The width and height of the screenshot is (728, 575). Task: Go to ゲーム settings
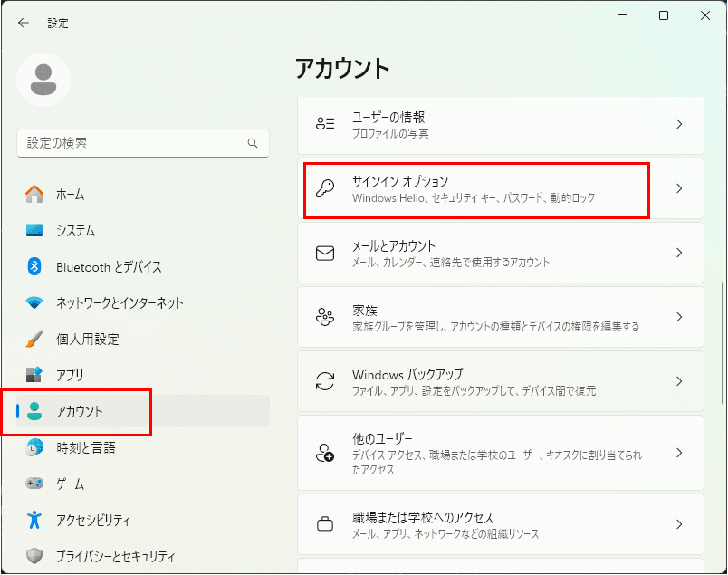[70, 484]
